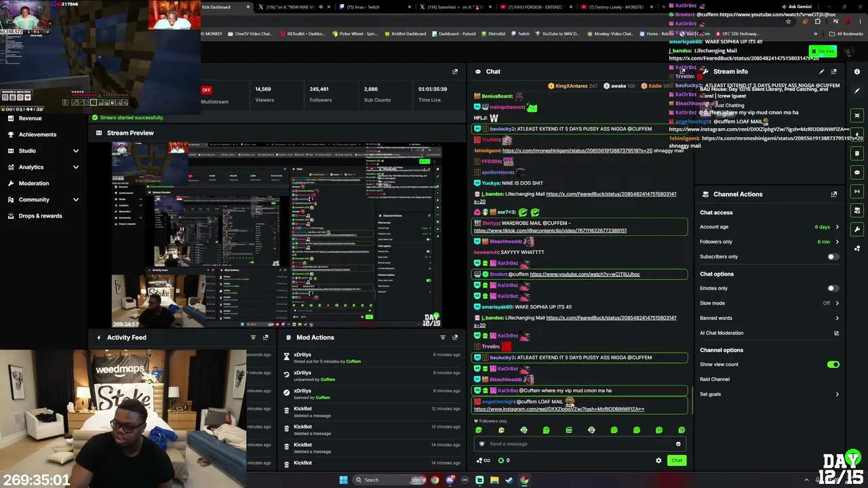Filter the Activity Feed
This screenshot has height=488, width=868.
[253, 337]
